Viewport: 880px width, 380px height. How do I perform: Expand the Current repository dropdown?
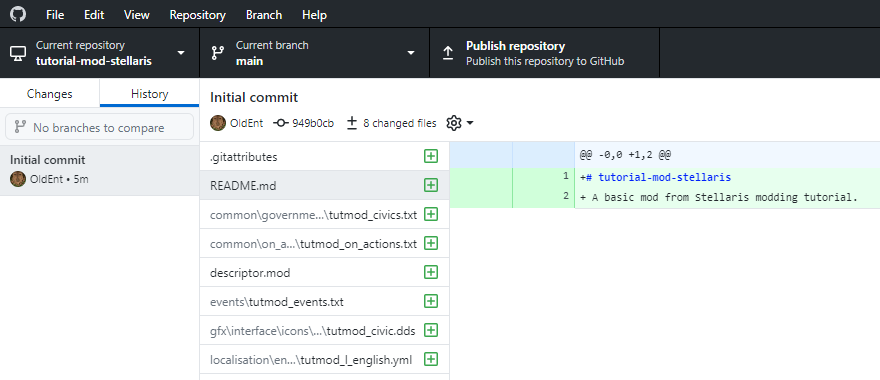pos(99,53)
